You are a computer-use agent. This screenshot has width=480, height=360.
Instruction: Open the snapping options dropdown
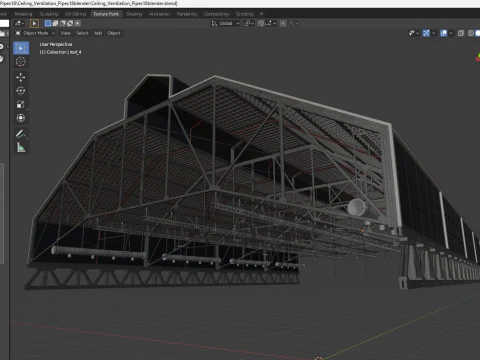click(271, 23)
